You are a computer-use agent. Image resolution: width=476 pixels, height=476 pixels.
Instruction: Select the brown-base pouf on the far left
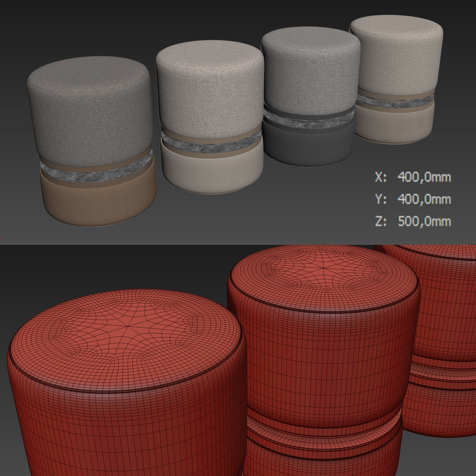coord(91,141)
